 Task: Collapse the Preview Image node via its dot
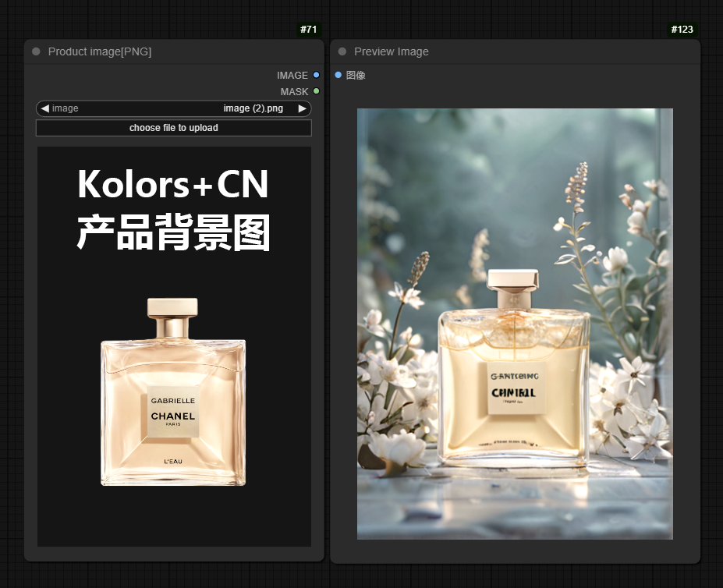click(x=342, y=51)
